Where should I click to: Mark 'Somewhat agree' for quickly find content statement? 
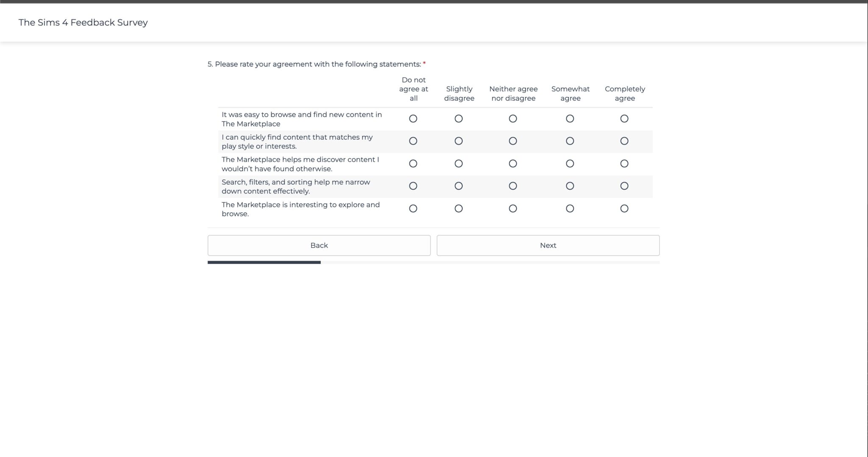coord(570,141)
